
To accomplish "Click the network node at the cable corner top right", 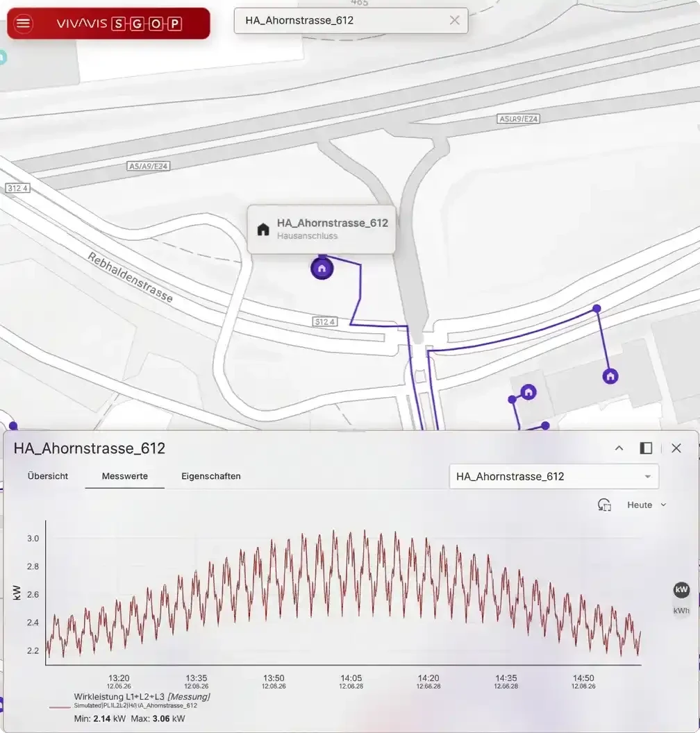I will 597,308.
